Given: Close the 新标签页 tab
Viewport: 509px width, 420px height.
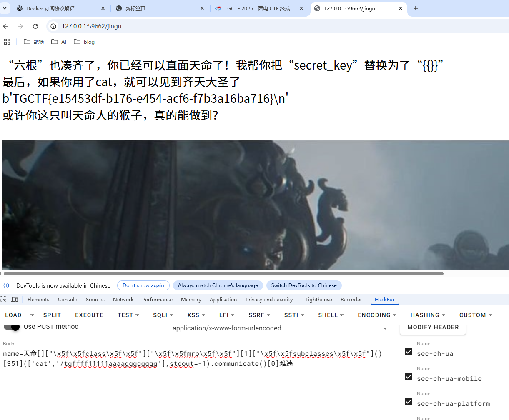Looking at the screenshot, I should pyautogui.click(x=202, y=8).
